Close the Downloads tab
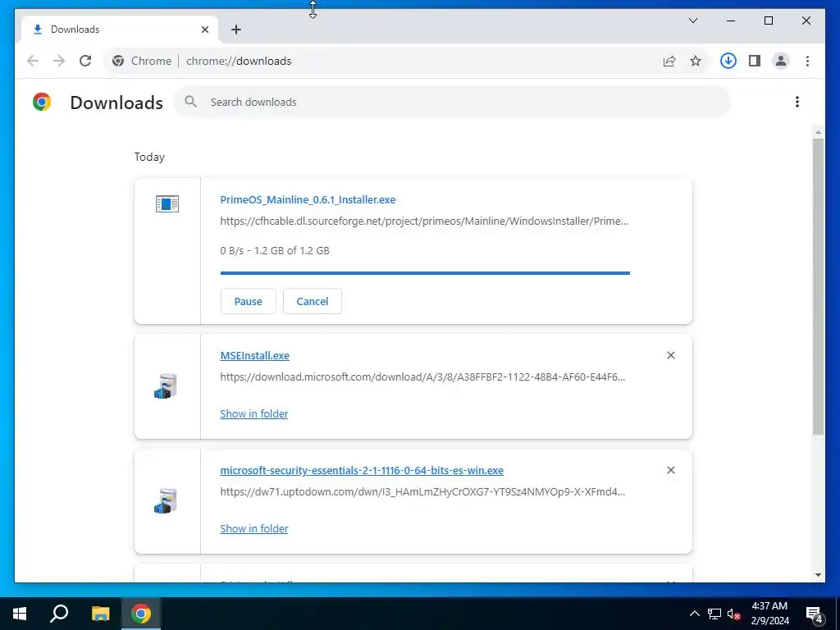This screenshot has height=630, width=840. [x=204, y=30]
